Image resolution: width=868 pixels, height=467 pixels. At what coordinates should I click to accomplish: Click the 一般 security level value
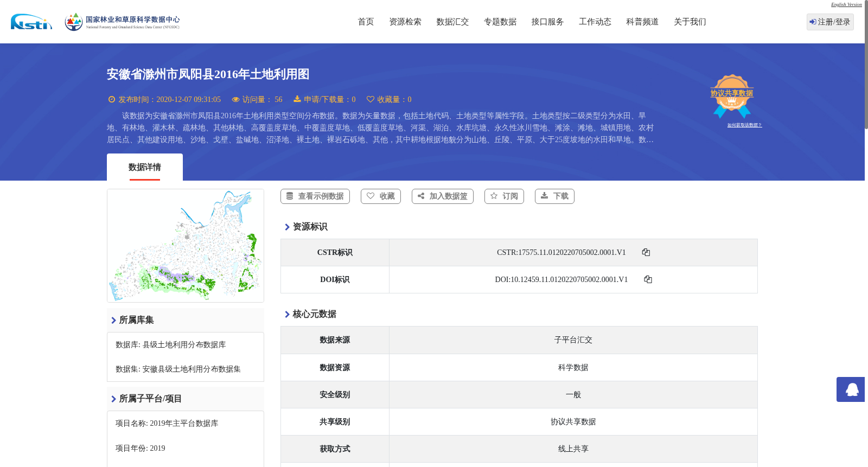pyautogui.click(x=573, y=395)
